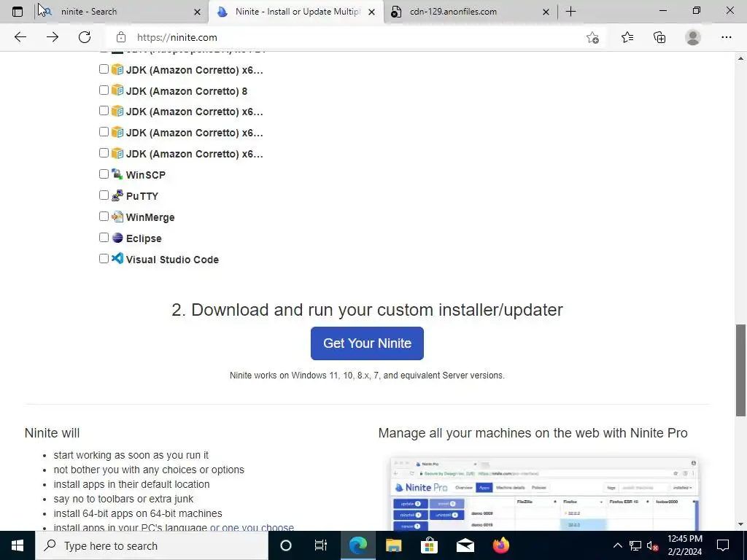
Task: Check the WinSCP checkbox
Action: pyautogui.click(x=104, y=174)
